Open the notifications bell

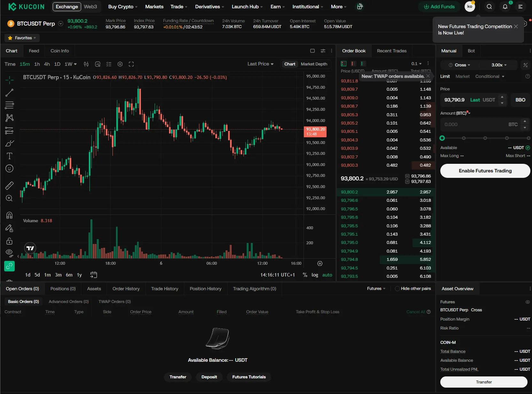(x=505, y=7)
